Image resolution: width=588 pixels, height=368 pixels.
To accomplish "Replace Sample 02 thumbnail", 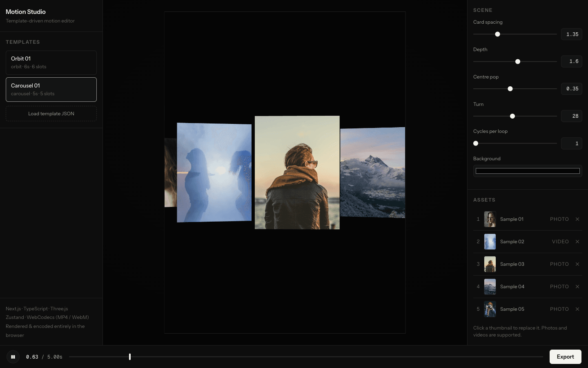I will [x=490, y=242].
